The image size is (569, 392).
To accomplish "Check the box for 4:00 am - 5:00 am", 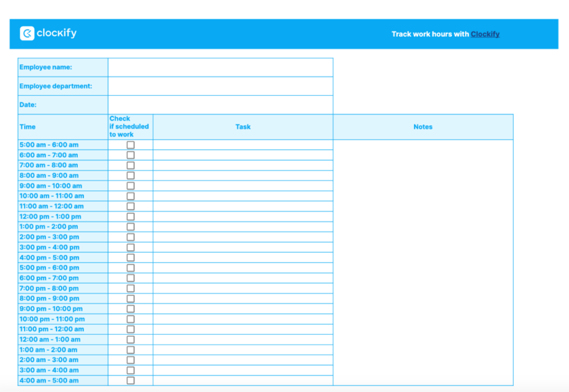I will coord(130,380).
